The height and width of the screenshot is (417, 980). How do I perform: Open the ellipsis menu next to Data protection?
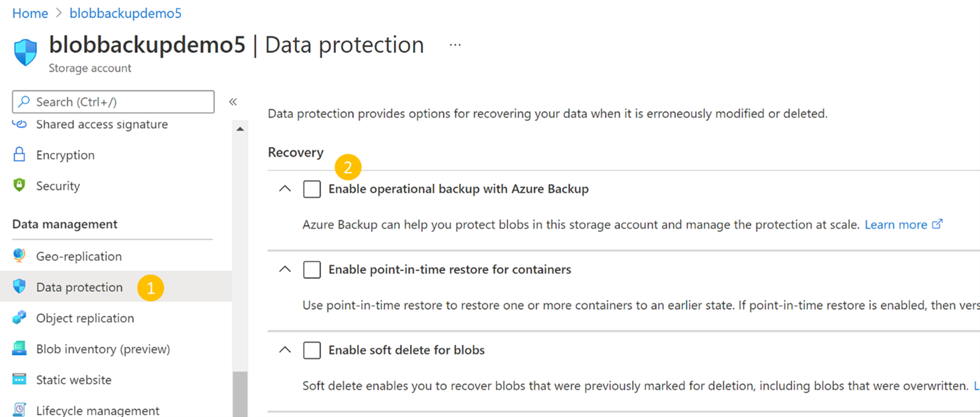coord(454,45)
